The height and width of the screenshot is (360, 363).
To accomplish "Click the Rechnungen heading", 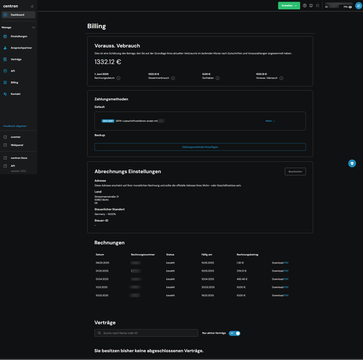I will point(110,243).
